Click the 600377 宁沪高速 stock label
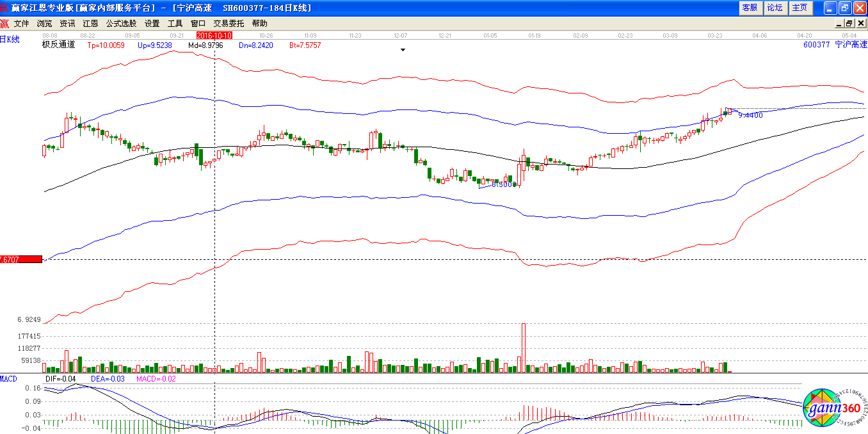This screenshot has width=868, height=434. (x=835, y=45)
